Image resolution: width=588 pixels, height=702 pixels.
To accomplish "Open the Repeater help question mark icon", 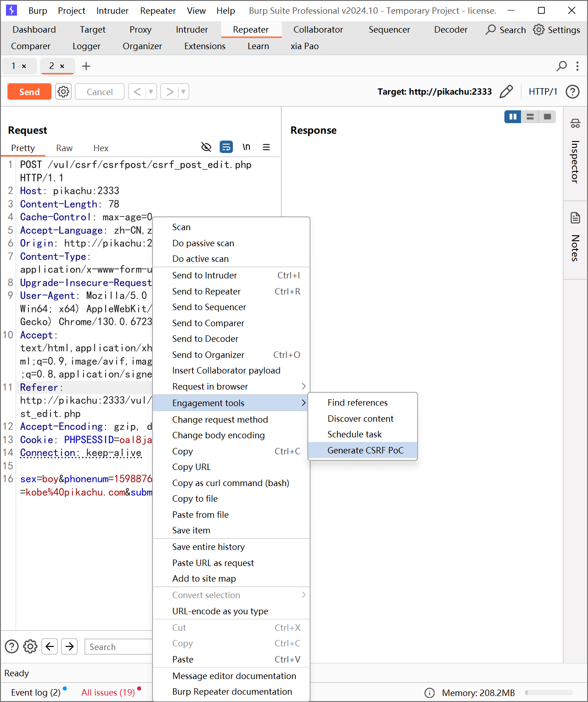I will [x=572, y=91].
